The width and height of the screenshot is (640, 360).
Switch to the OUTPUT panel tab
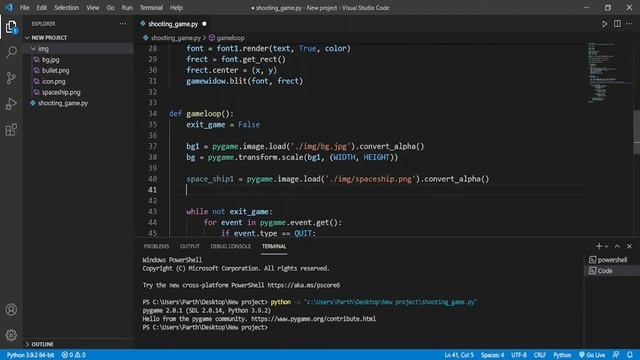point(190,246)
